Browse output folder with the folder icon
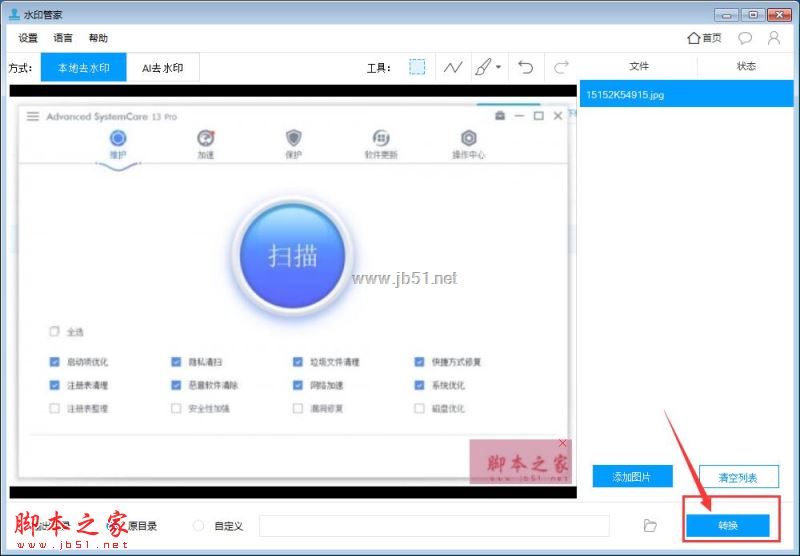Screen dimensions: 800x556 (650, 525)
